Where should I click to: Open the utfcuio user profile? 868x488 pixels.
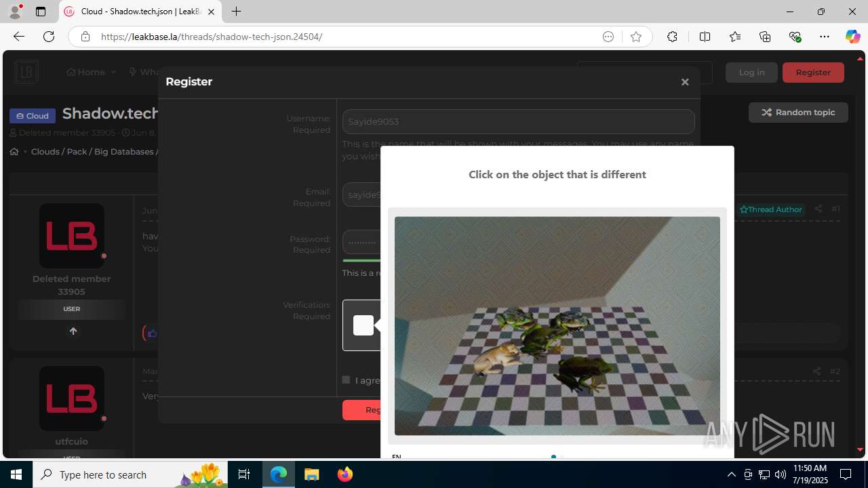click(71, 441)
